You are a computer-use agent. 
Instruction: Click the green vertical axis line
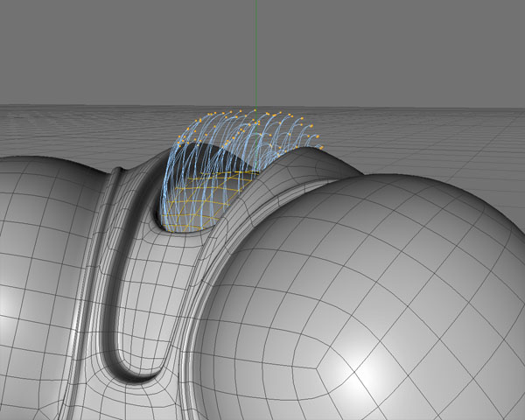point(256,53)
